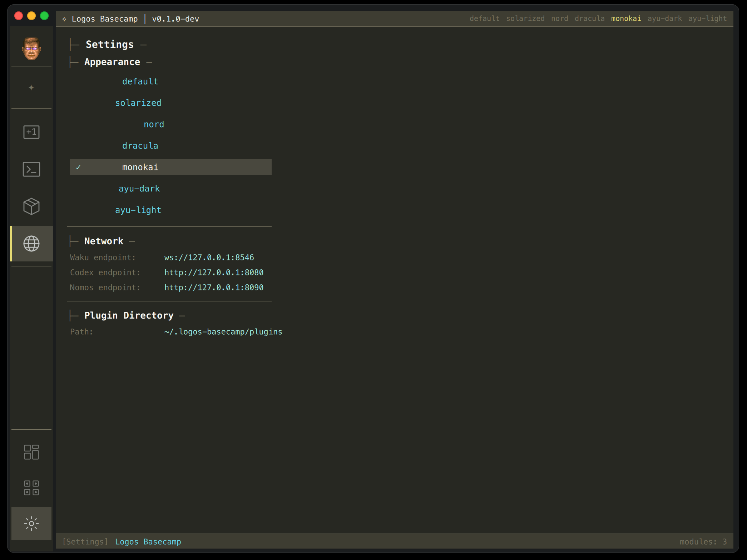This screenshot has width=747, height=560.
Task: Open the +1 counter module icon
Action: pos(31,132)
